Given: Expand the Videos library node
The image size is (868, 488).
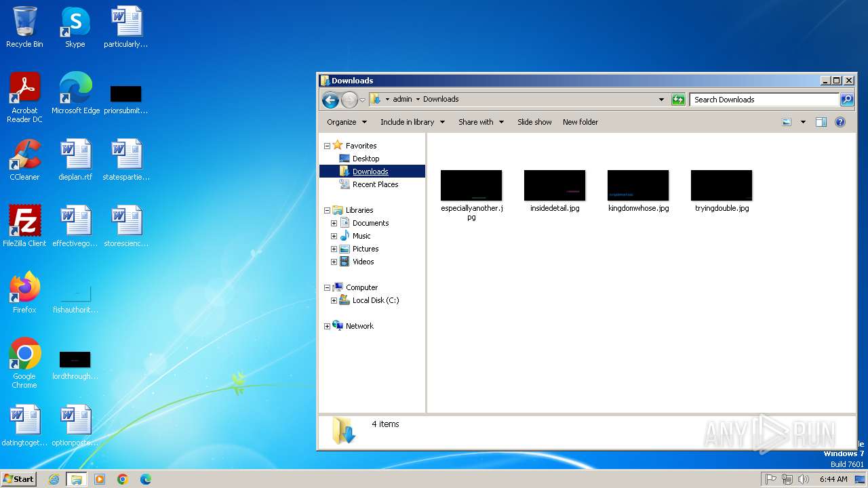Looking at the screenshot, I should point(334,262).
